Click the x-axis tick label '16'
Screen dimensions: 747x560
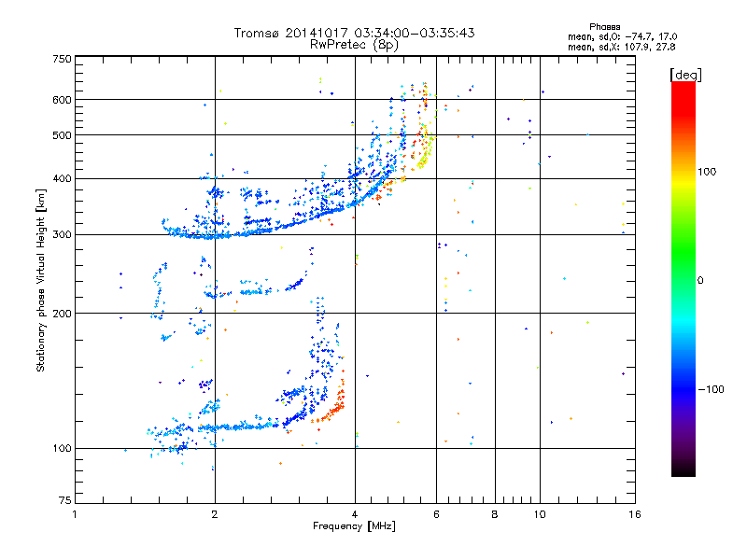click(x=635, y=514)
